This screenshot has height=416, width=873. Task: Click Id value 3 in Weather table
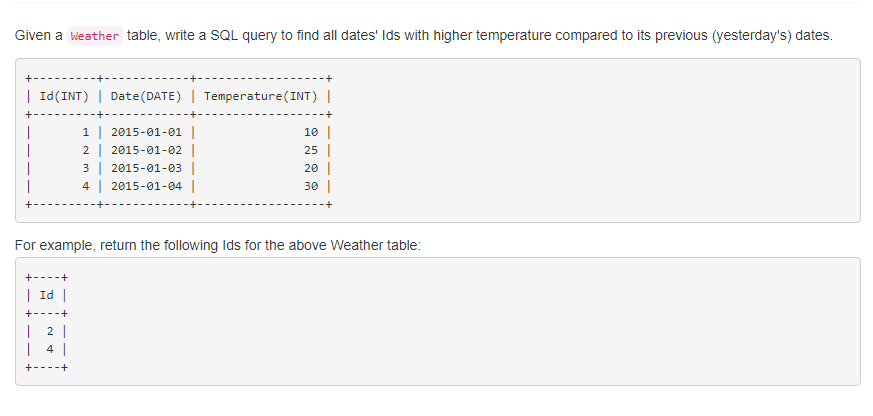point(87,168)
